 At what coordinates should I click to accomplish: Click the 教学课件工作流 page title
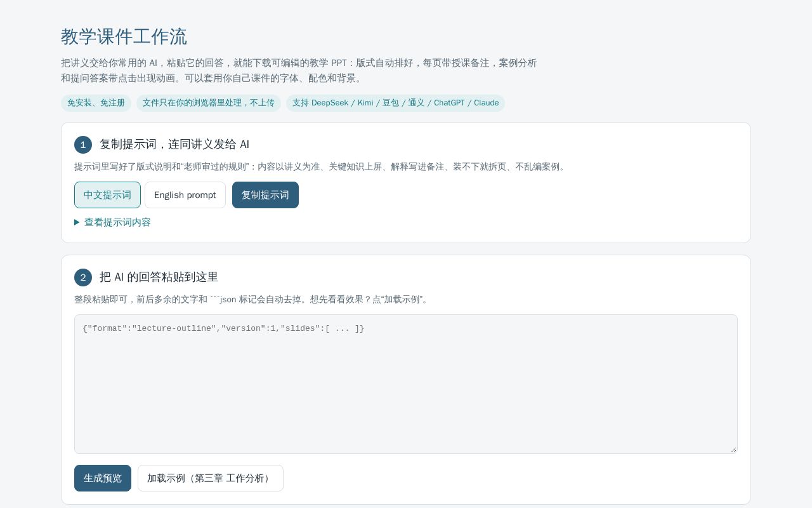[x=124, y=37]
